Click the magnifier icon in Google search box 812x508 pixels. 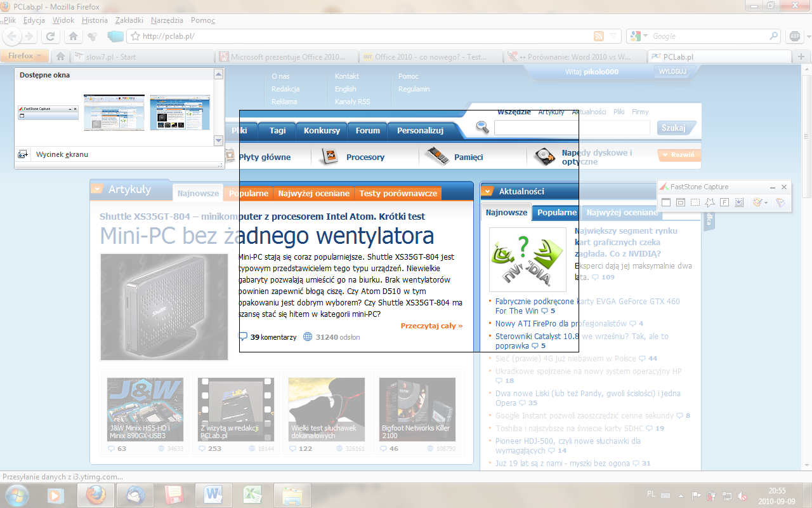point(773,36)
